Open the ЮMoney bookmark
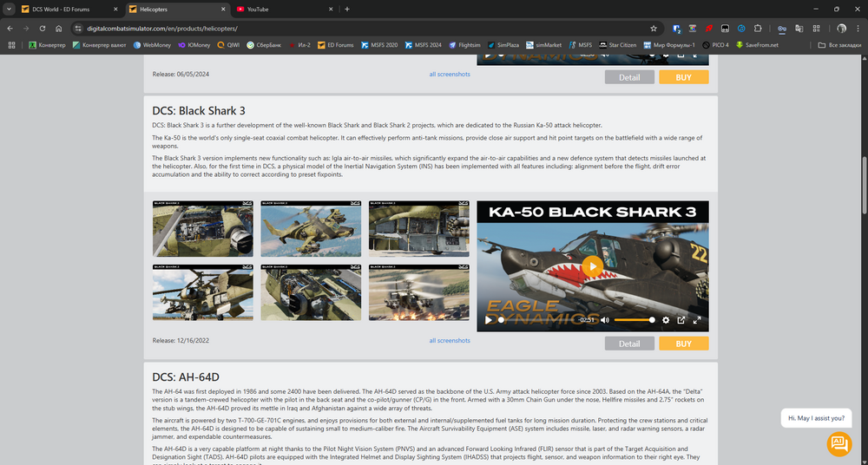Viewport: 868px width, 465px height. pos(194,45)
